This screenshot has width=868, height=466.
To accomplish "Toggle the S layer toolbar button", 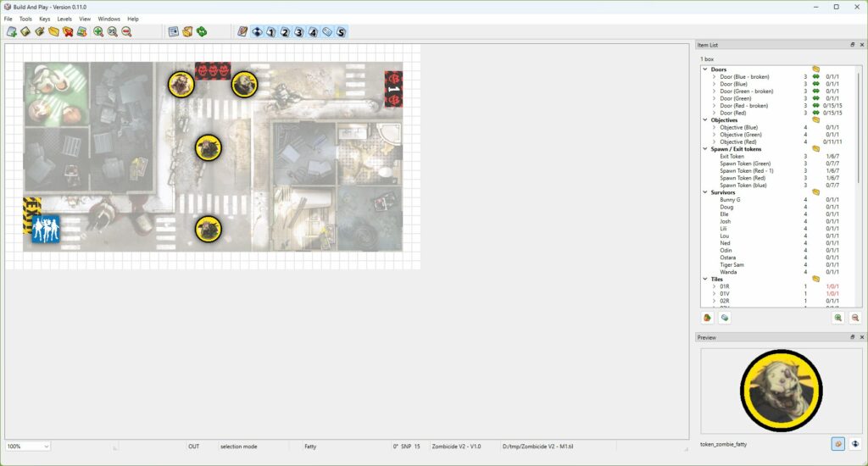I will pos(341,32).
